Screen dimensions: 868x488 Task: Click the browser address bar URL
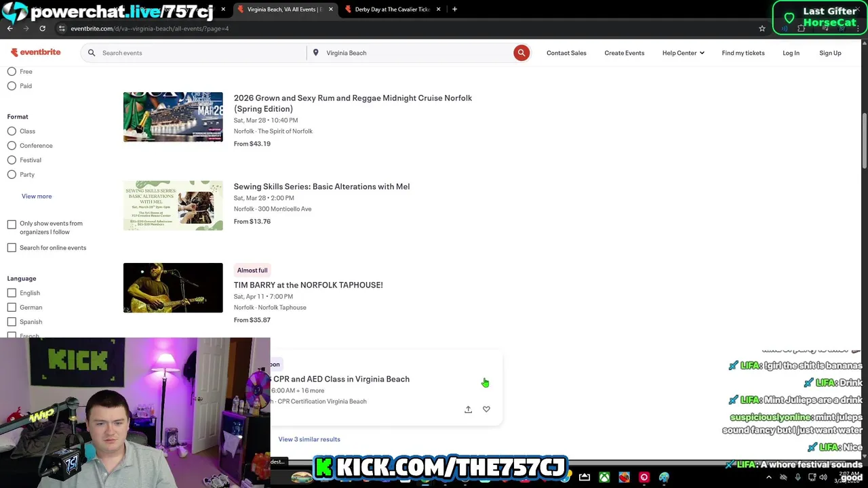tap(150, 28)
